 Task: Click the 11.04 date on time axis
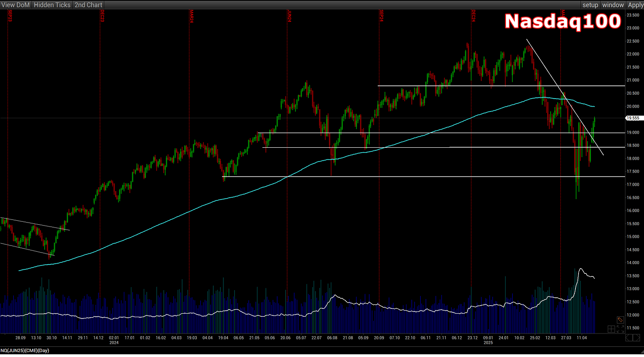coord(582,338)
